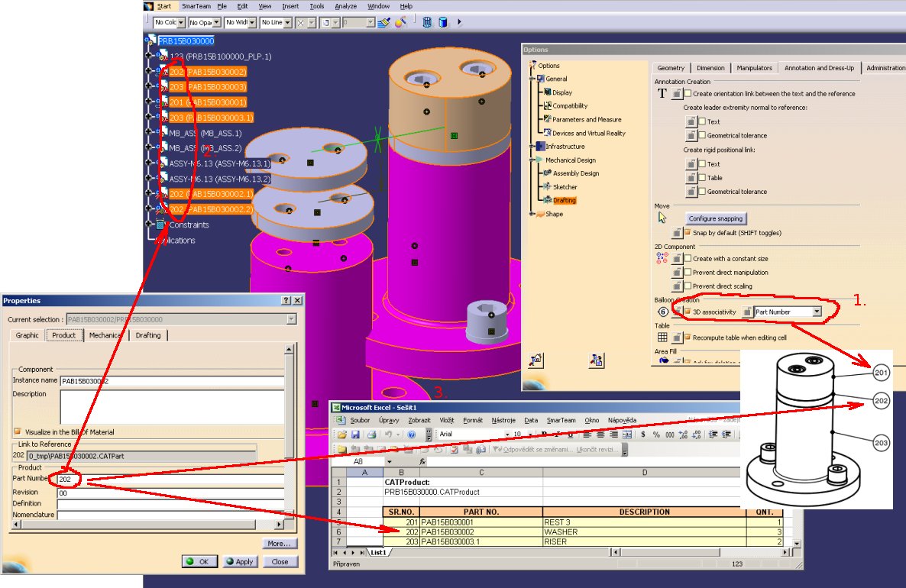This screenshot has height=588, width=906.
Task: Click Close in the Properties dialog
Action: pos(280,561)
